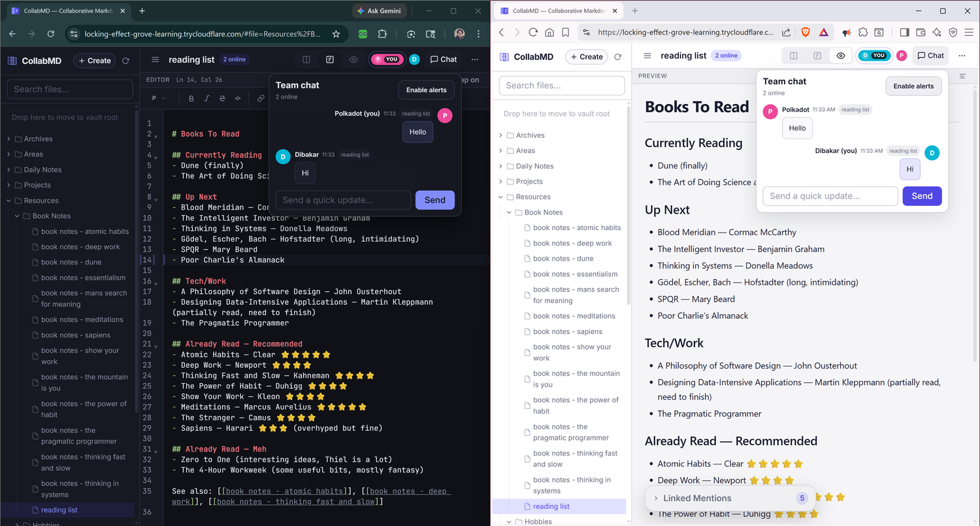Insert inline code via the left editor toolbar
Viewport: 980px width, 526px height.
238,99
